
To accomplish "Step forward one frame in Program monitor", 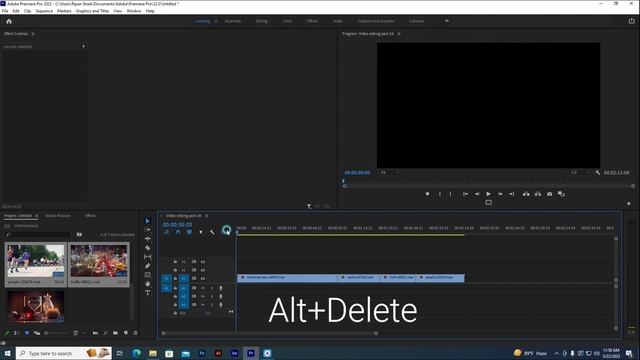I will pos(500,194).
